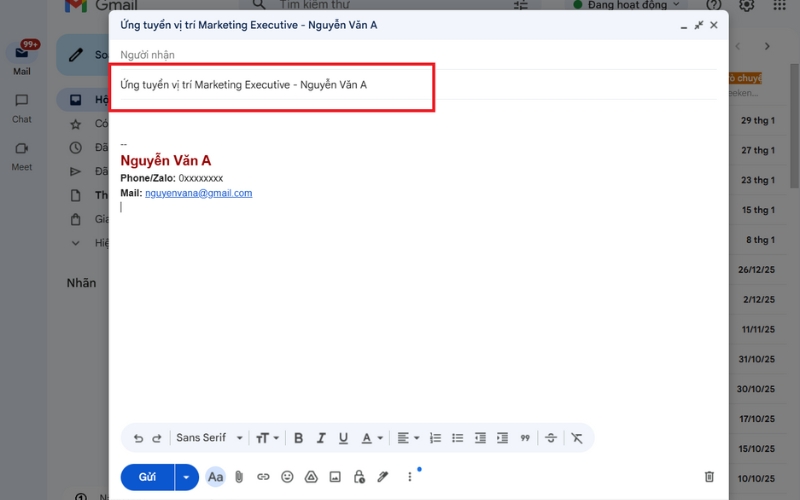Undo last edit in compose toolbar
800x500 pixels.
click(x=138, y=438)
